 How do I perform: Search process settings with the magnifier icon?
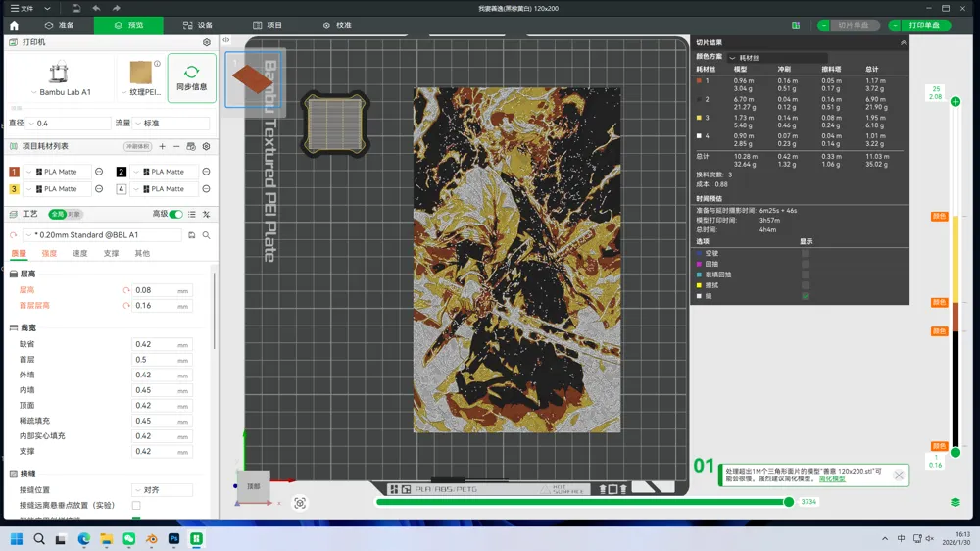[206, 235]
